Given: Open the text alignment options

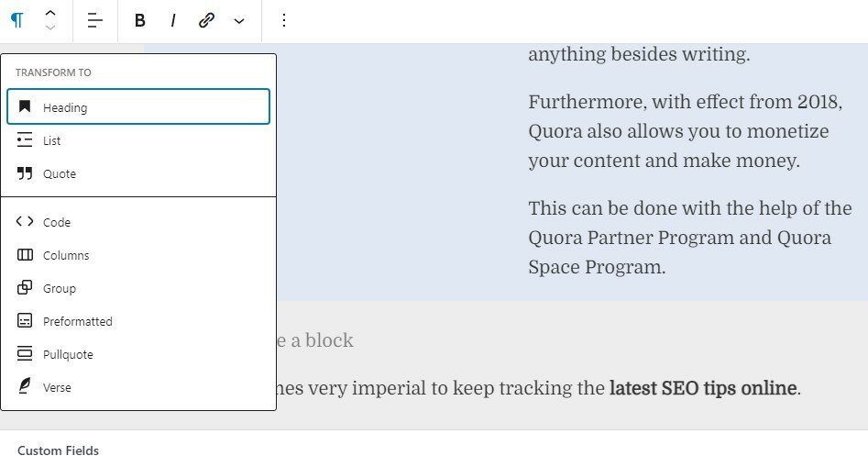Looking at the screenshot, I should tap(95, 20).
